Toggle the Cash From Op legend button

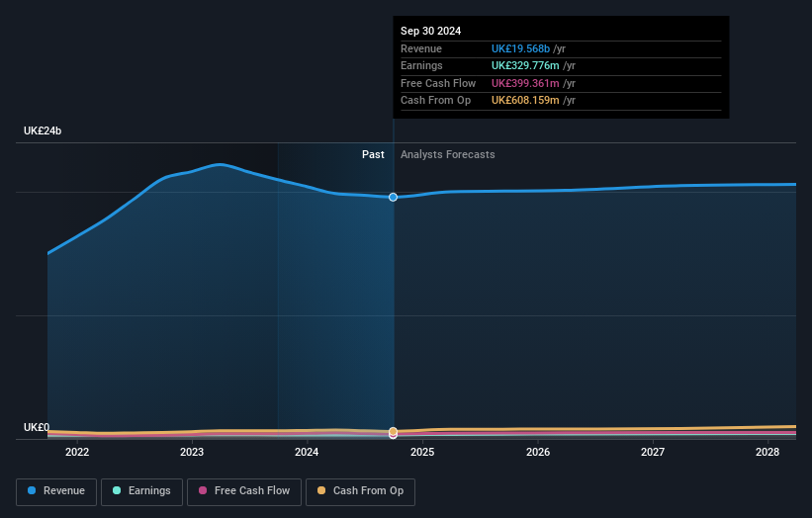click(360, 491)
